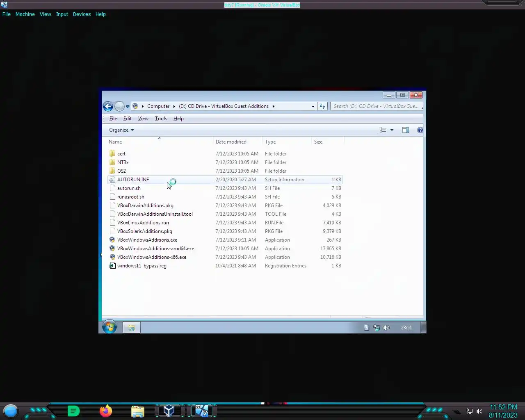Open the view options dropdown arrow
The height and width of the screenshot is (420, 525).
point(392,130)
